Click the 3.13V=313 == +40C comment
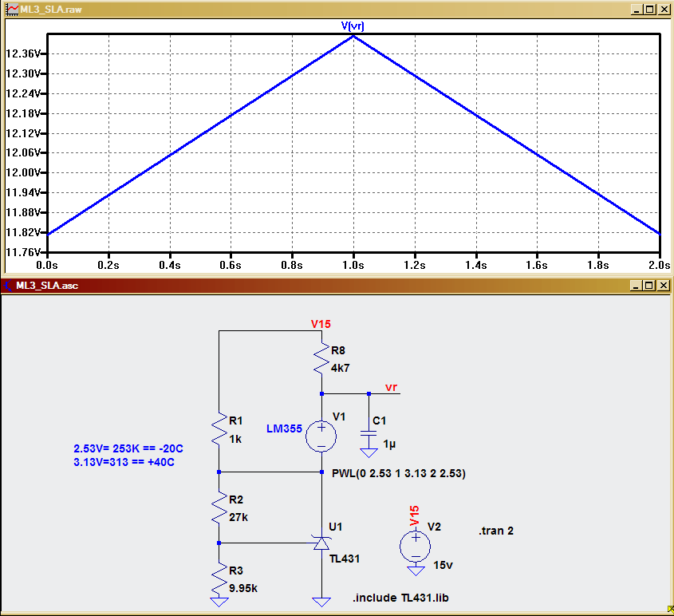 (124, 462)
